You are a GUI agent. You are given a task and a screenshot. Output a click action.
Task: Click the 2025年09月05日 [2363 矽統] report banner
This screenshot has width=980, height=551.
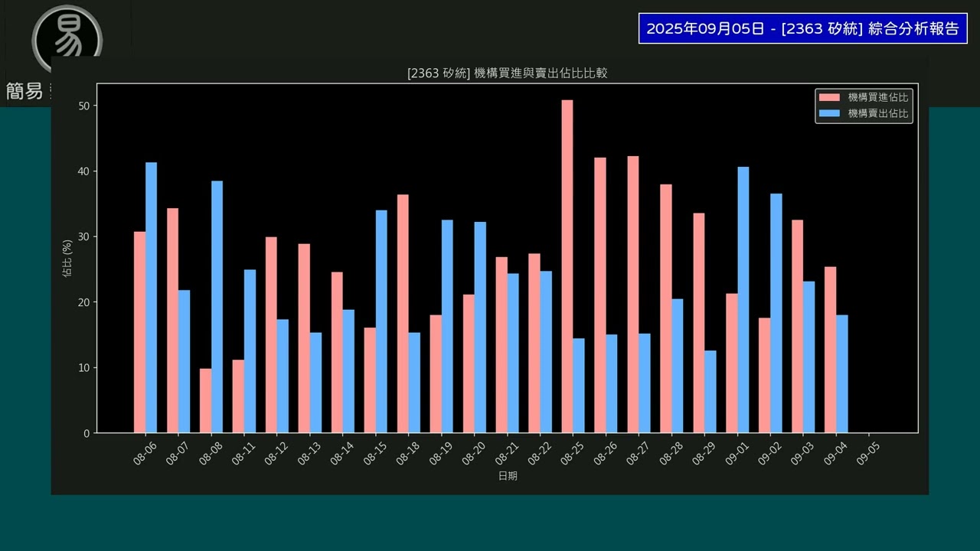pos(802,28)
